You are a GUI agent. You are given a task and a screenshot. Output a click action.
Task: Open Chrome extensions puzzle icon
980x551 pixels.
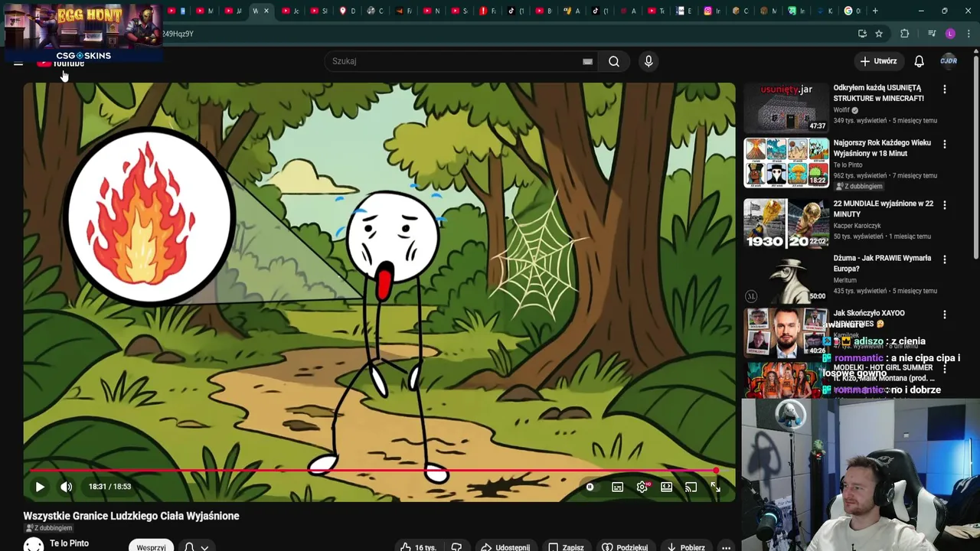click(x=905, y=34)
